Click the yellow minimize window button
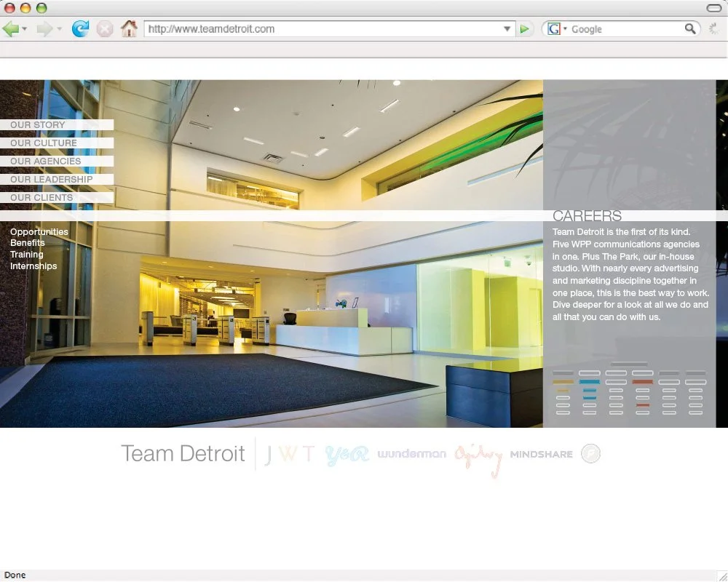 pos(25,8)
